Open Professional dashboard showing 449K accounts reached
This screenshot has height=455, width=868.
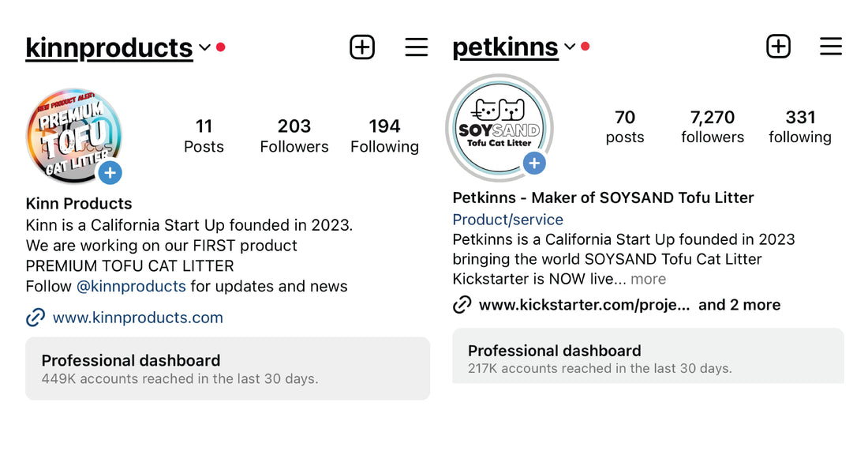[x=227, y=368]
